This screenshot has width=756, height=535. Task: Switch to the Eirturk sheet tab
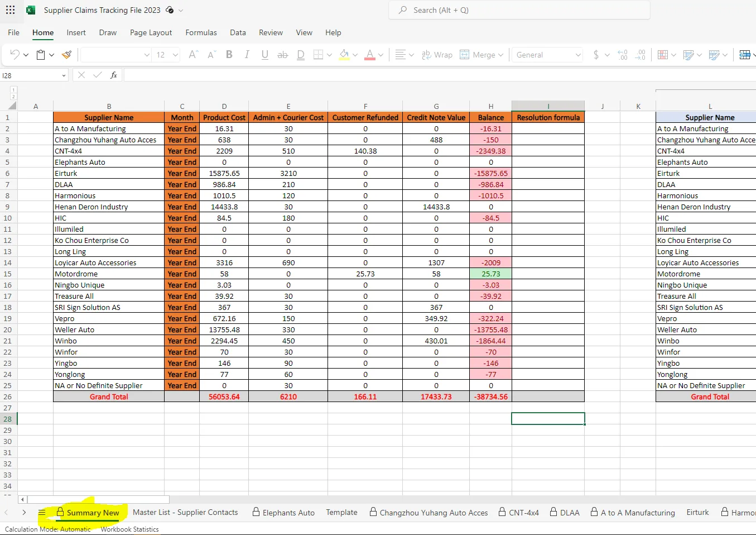point(697,512)
